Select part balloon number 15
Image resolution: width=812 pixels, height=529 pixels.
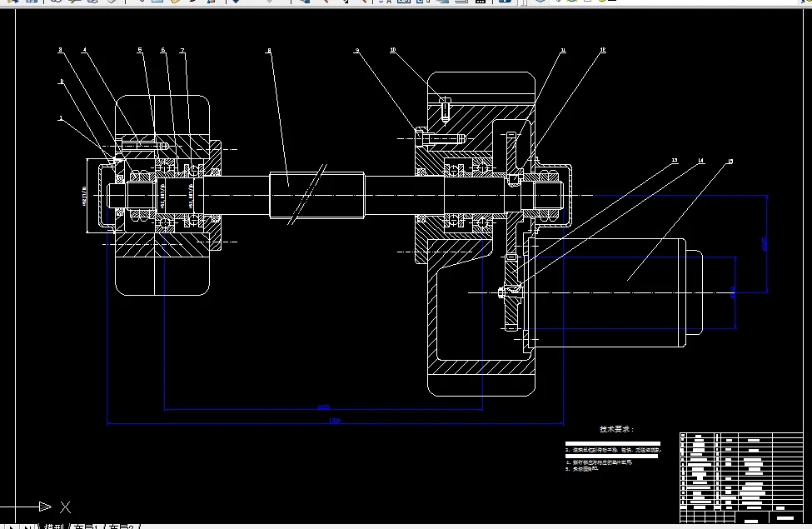pos(730,161)
